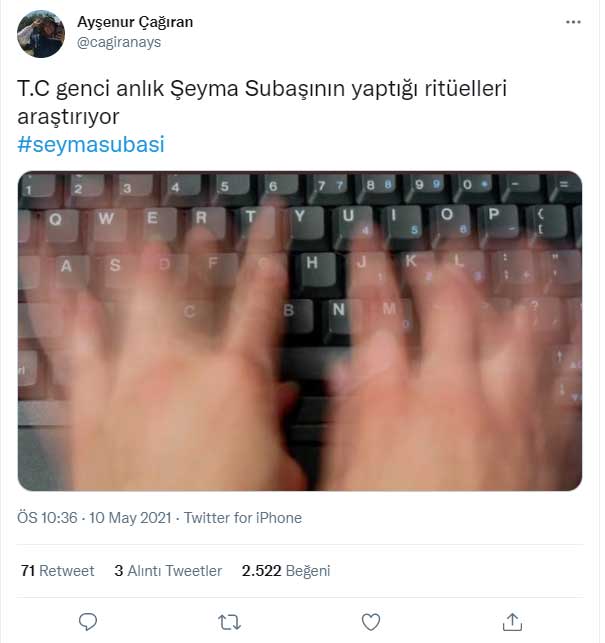605x643 pixels.
Task: Like the tweet with heart icon
Action: 371,622
